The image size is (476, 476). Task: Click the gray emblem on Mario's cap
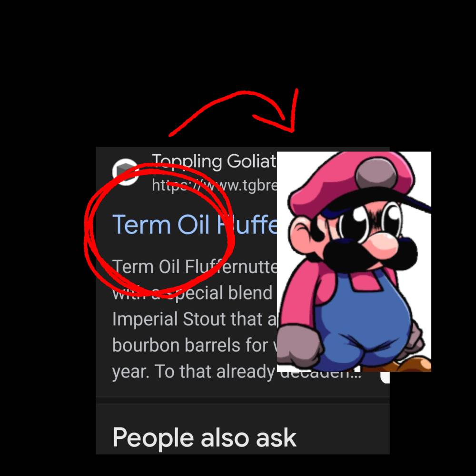(376, 174)
